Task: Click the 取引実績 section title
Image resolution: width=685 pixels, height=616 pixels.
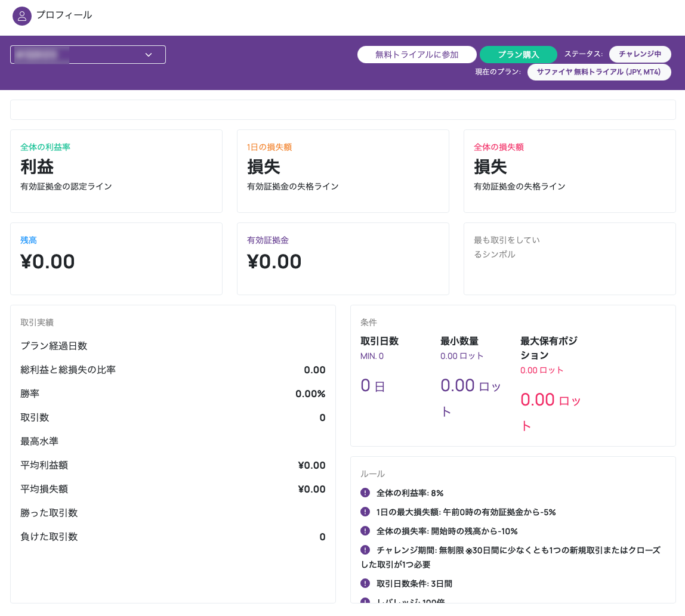Action: [x=37, y=323]
